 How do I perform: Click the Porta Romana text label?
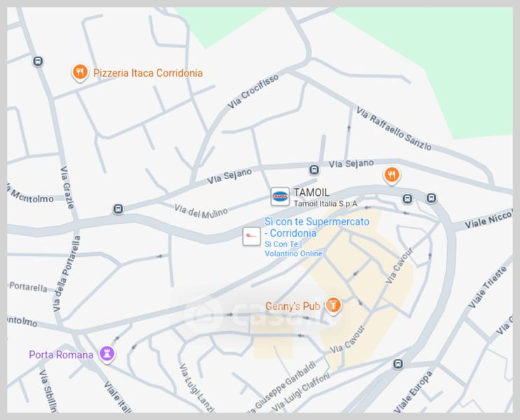[61, 355]
